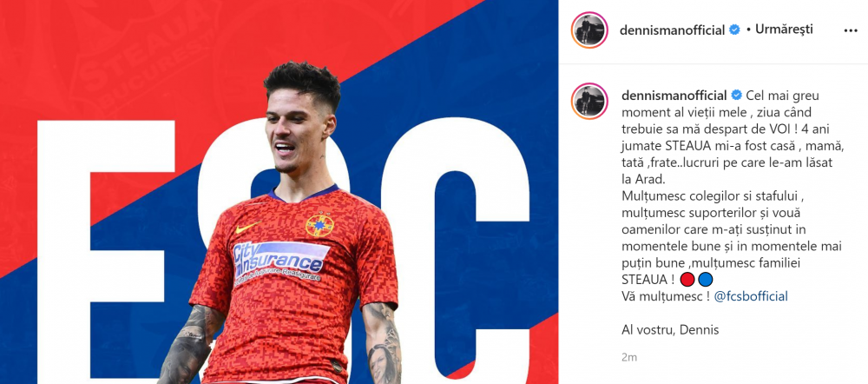
Task: Open the @fcsbofficial mention link
Action: pos(751,296)
